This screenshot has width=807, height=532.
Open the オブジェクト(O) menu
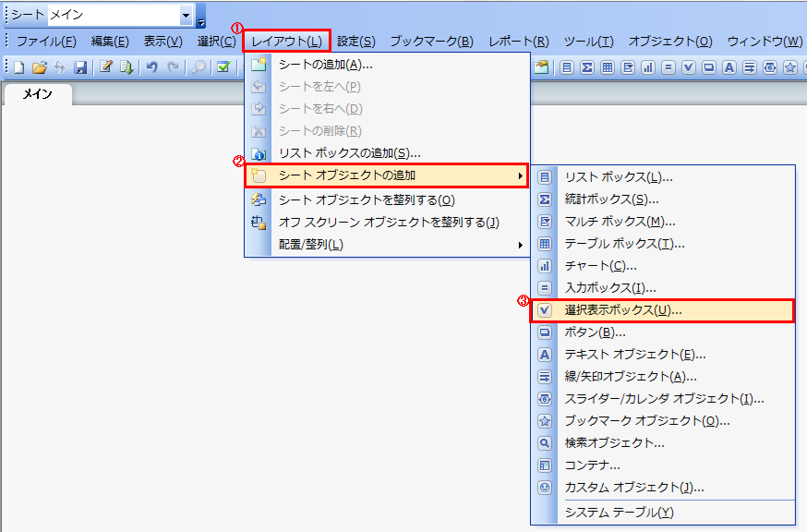coord(670,42)
